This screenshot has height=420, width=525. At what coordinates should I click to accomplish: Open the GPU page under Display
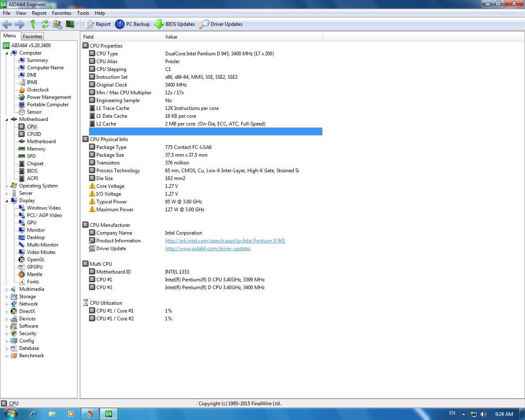click(32, 223)
